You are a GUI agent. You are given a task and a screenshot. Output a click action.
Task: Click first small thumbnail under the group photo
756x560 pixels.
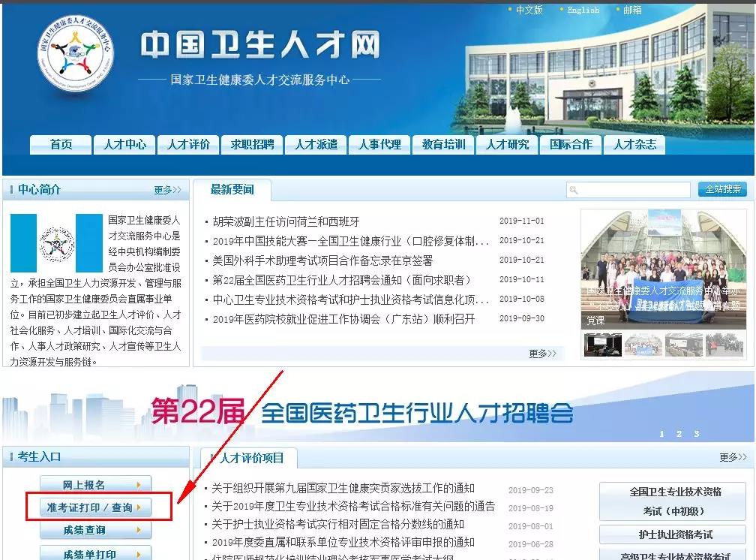click(602, 344)
